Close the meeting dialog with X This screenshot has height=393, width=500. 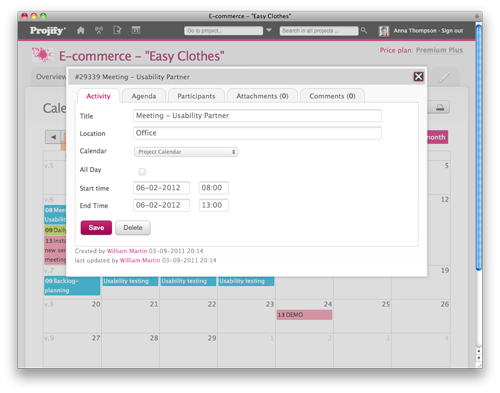[418, 77]
